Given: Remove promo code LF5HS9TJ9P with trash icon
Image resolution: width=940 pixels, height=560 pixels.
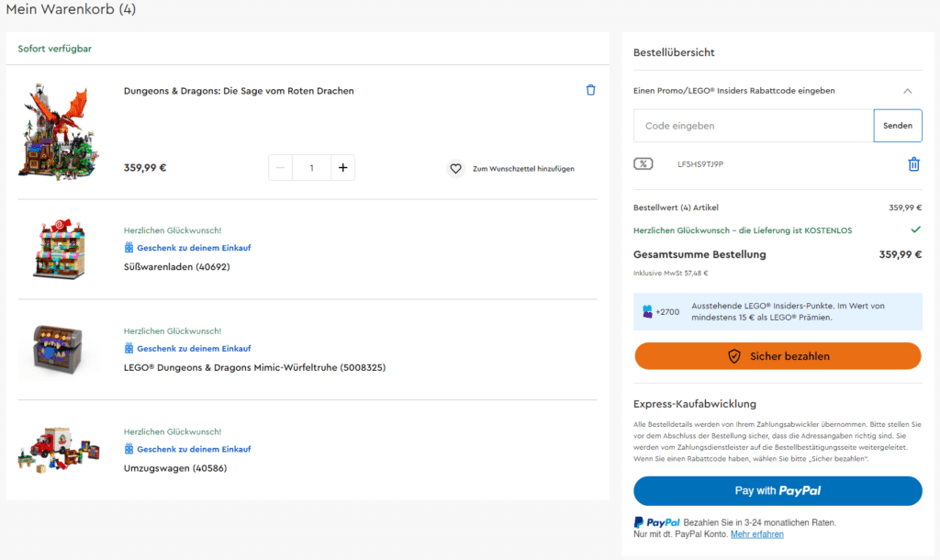Looking at the screenshot, I should (x=913, y=164).
